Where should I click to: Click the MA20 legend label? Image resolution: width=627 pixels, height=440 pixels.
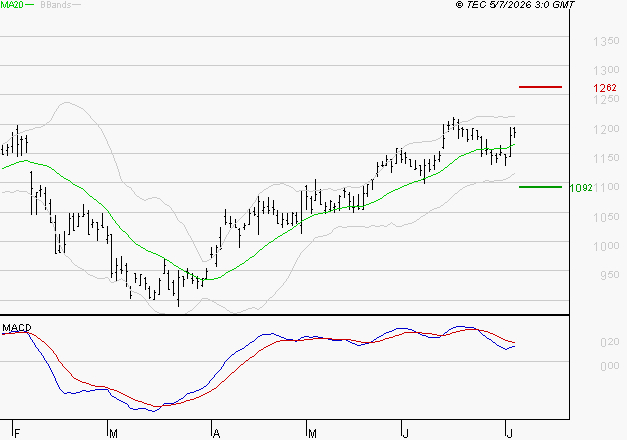(12, 5)
